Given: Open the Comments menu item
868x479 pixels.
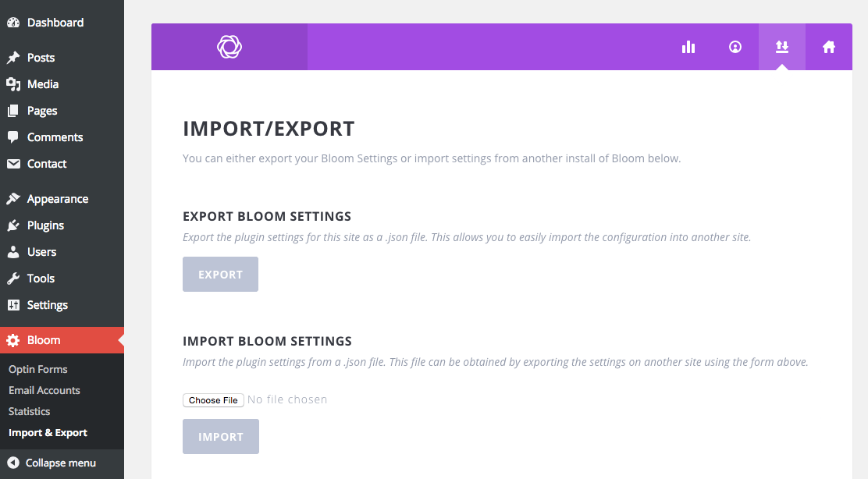Looking at the screenshot, I should [55, 137].
